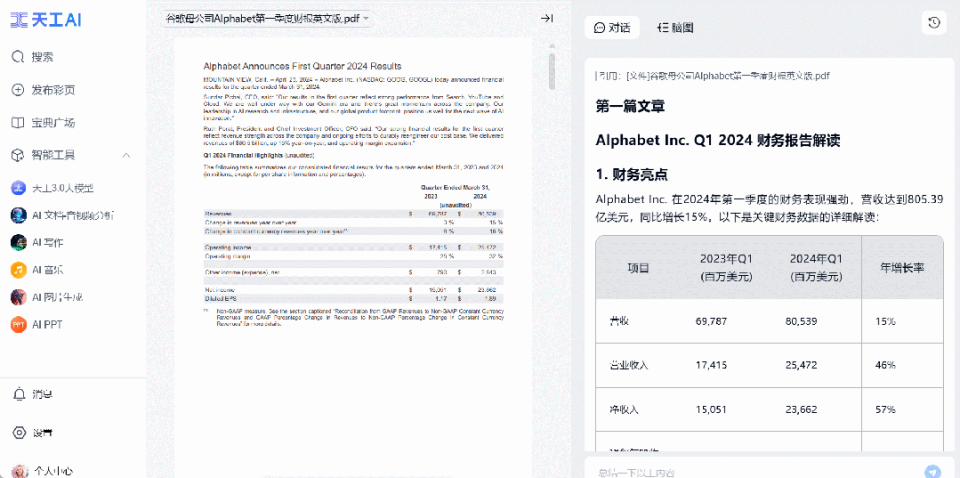Click table cell 80,539
This screenshot has height=478, width=960.
click(801, 321)
